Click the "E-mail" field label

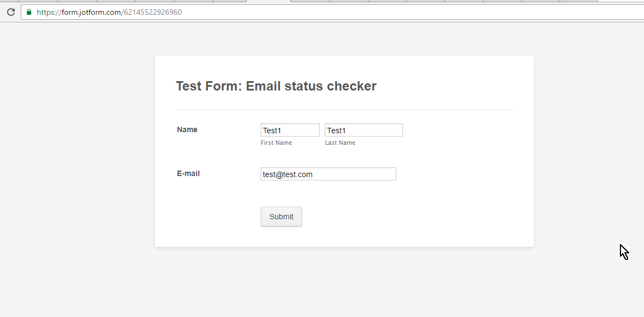(x=188, y=174)
